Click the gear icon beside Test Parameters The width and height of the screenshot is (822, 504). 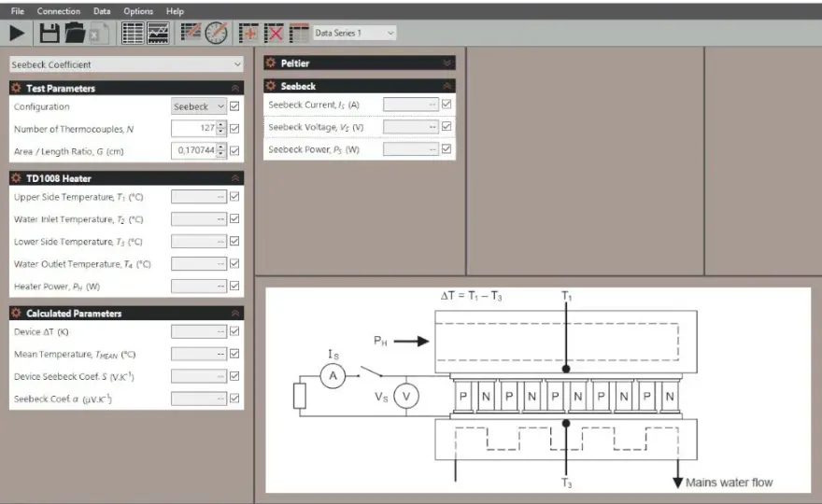tap(16, 88)
